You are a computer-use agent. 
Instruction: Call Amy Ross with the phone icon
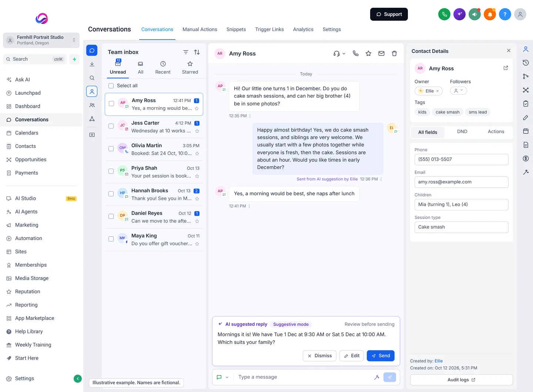pos(356,53)
